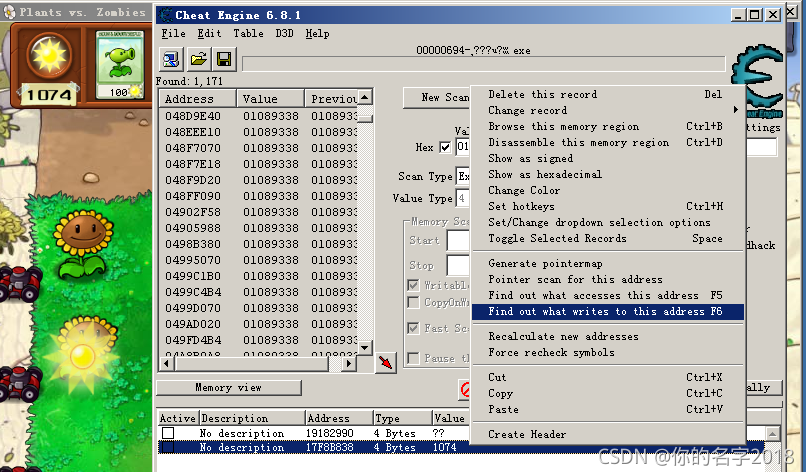This screenshot has width=806, height=472.
Task: Open the Table menu
Action: (248, 33)
